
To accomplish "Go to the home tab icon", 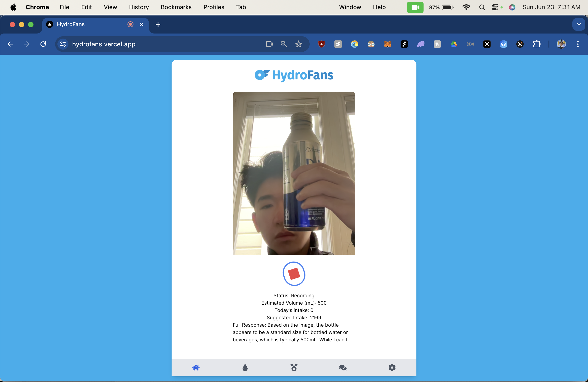I will [x=196, y=368].
